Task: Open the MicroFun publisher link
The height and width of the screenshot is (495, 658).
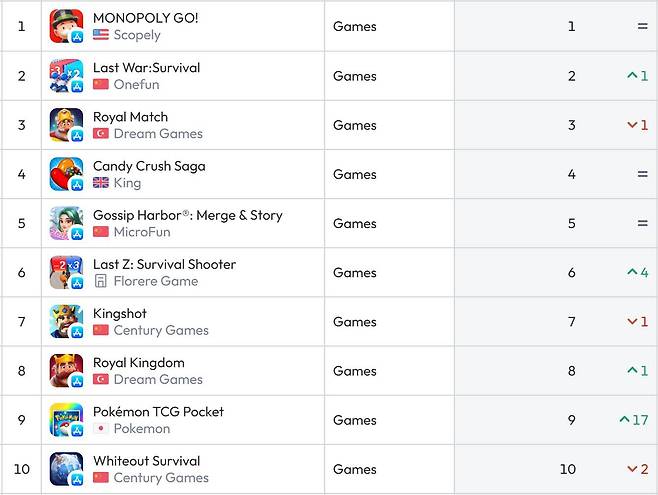Action: 142,232
